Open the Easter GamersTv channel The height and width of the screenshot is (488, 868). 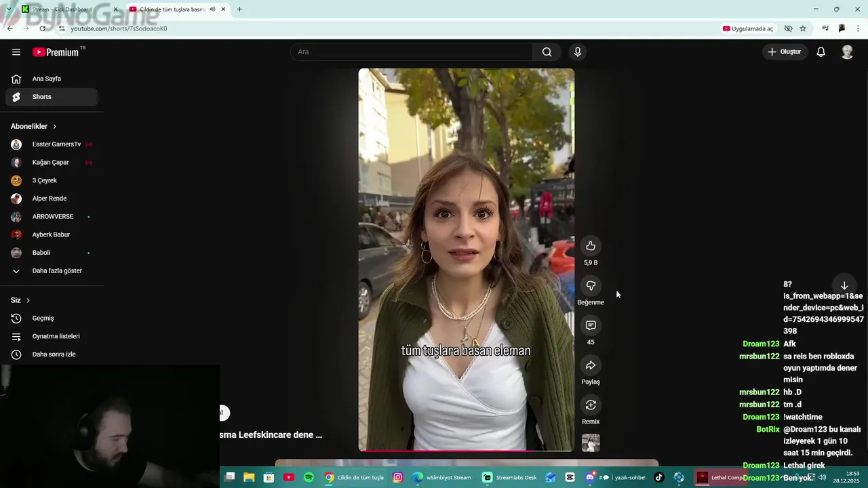tap(52, 144)
